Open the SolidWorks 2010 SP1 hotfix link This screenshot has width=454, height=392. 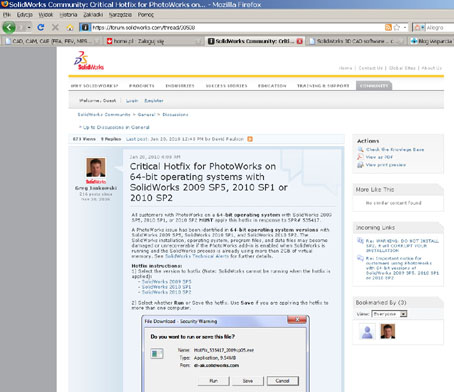pyautogui.click(x=166, y=287)
